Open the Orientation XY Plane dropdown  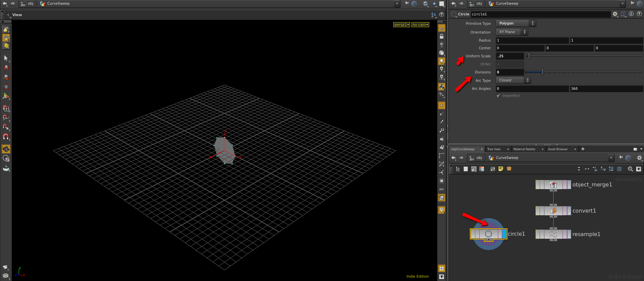click(512, 32)
